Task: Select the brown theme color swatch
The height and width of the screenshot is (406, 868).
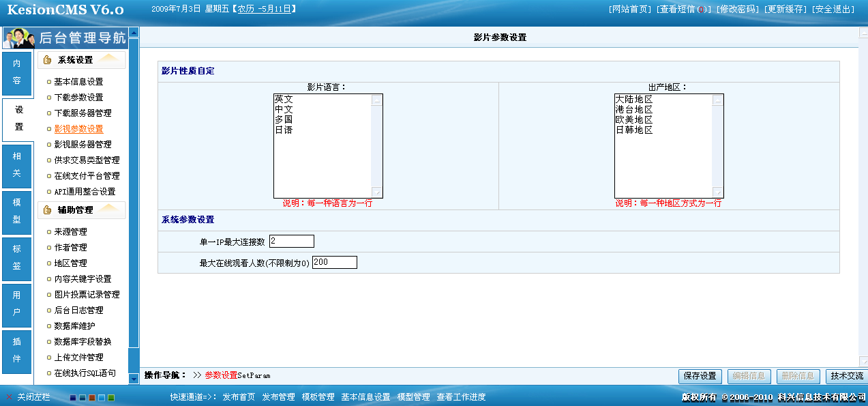Action: (x=92, y=398)
